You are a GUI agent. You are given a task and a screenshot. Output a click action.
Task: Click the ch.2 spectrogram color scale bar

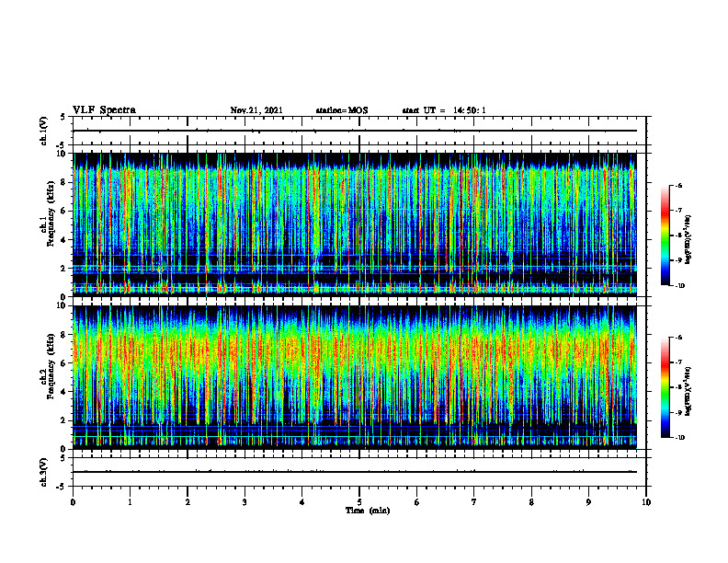coord(665,387)
